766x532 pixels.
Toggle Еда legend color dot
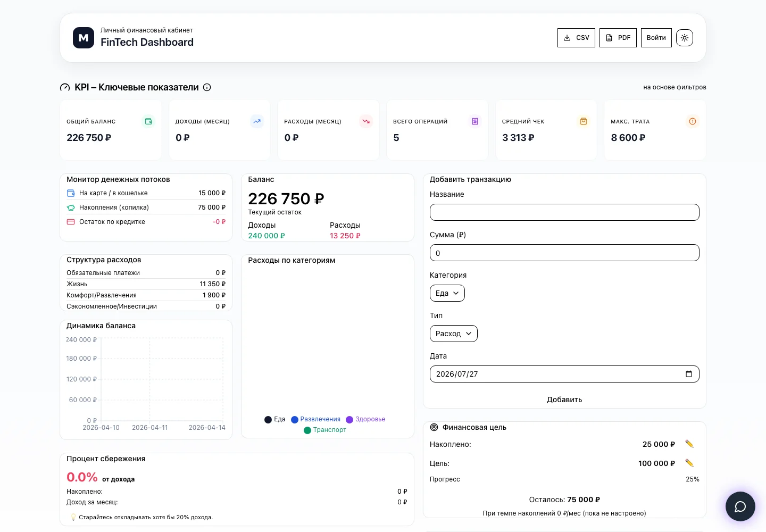[x=268, y=420]
